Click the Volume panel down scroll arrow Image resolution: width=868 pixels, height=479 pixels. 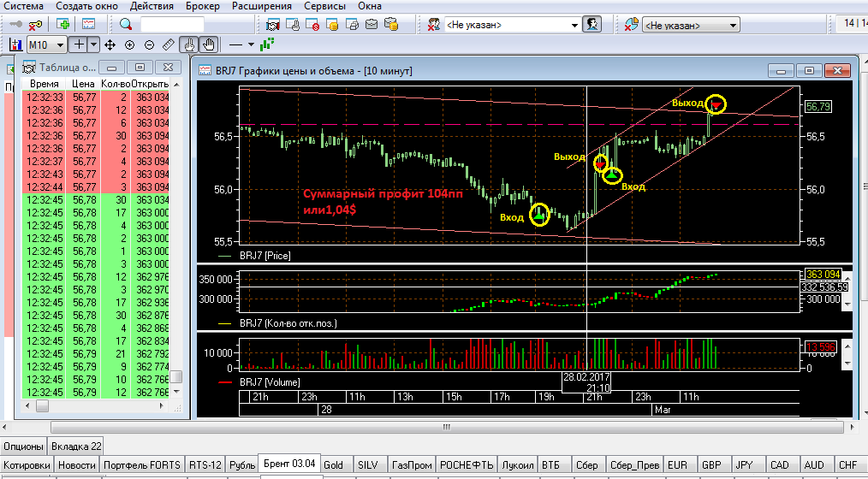[x=846, y=364]
